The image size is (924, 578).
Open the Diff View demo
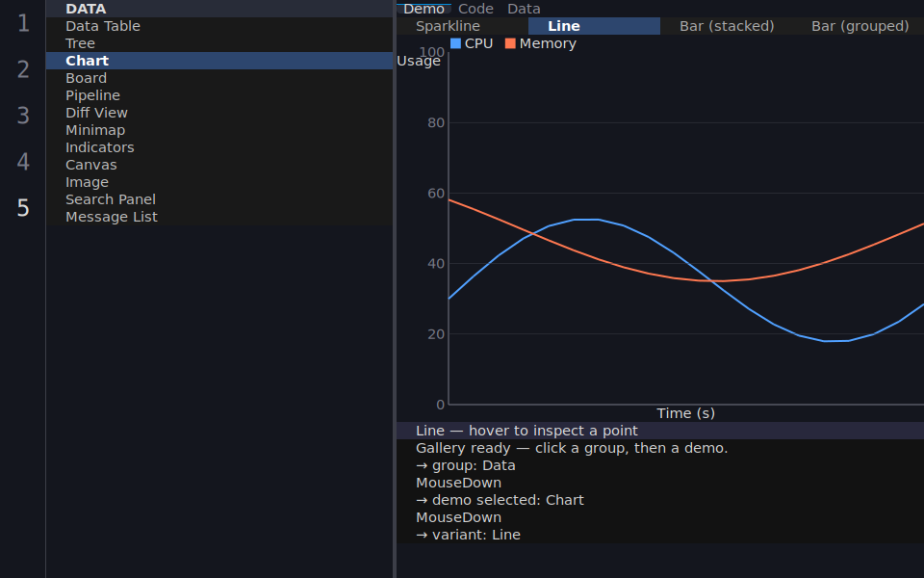(219, 113)
